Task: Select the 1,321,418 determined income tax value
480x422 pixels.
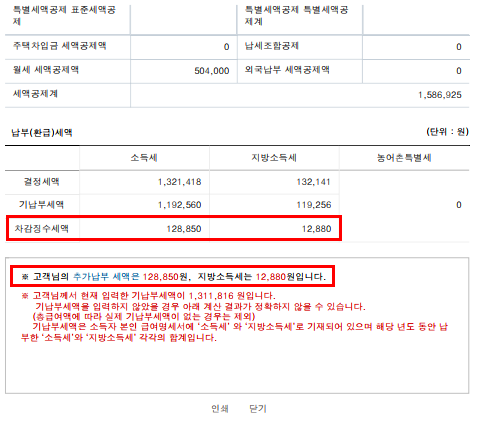Action: pos(179,182)
